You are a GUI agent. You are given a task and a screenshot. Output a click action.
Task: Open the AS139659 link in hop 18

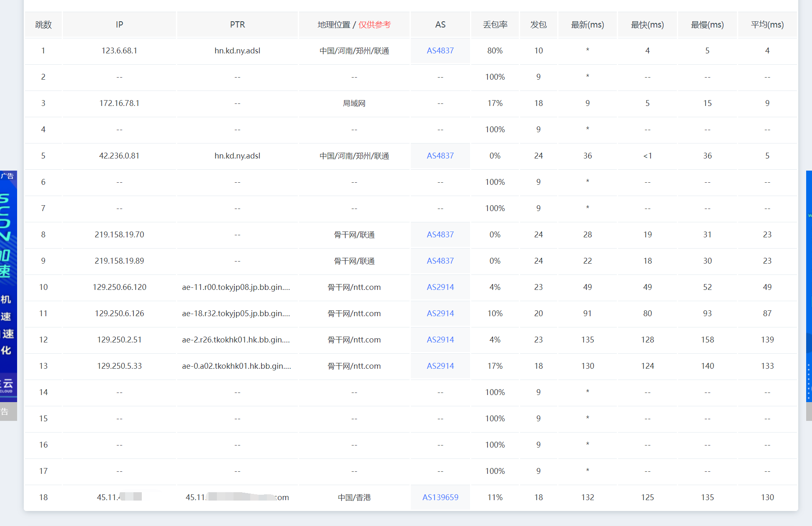(x=440, y=497)
